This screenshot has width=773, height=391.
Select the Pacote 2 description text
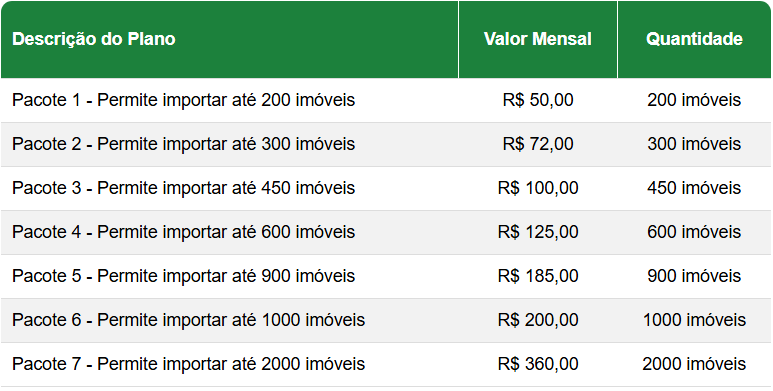click(x=183, y=144)
